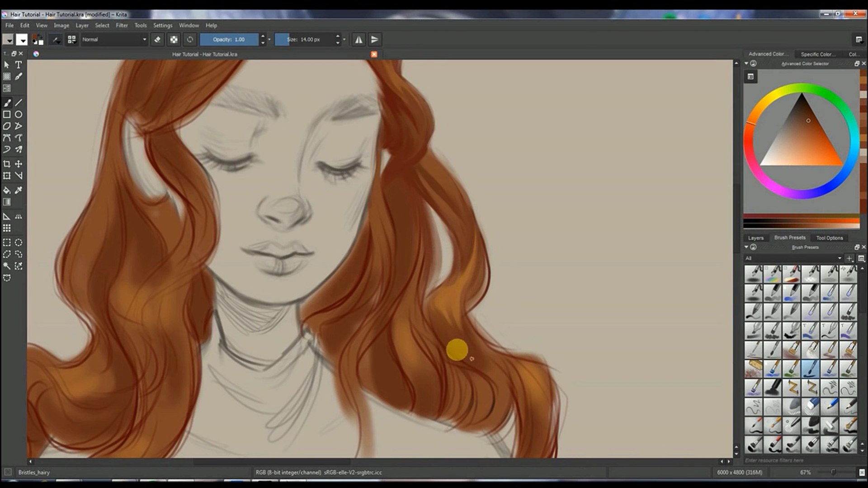Toggle horizontal mirror painting mode

359,40
